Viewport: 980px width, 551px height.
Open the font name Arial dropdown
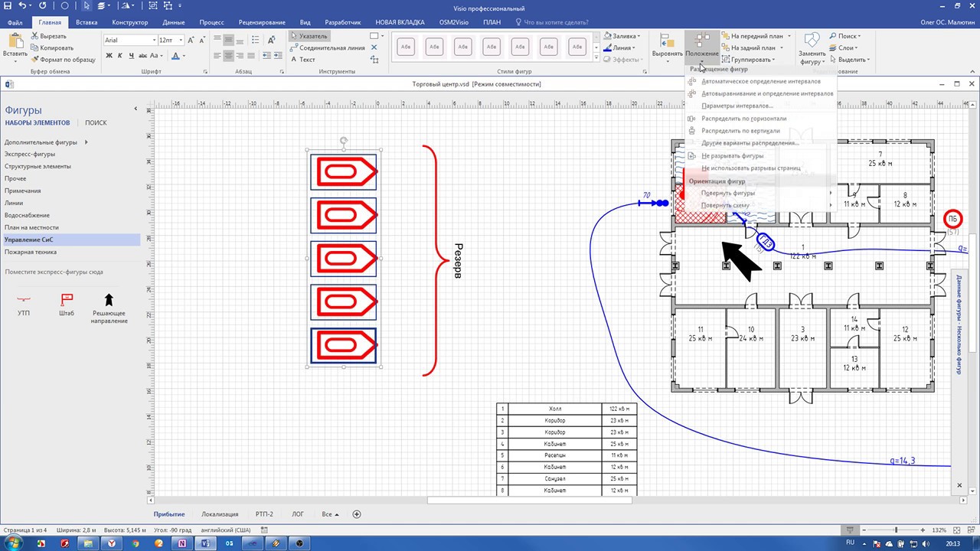pos(152,40)
